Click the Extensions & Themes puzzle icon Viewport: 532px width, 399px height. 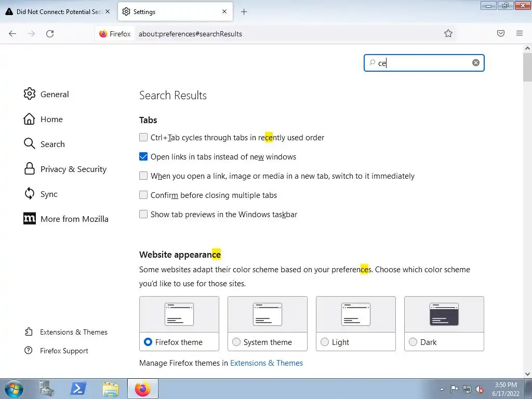[x=29, y=332]
